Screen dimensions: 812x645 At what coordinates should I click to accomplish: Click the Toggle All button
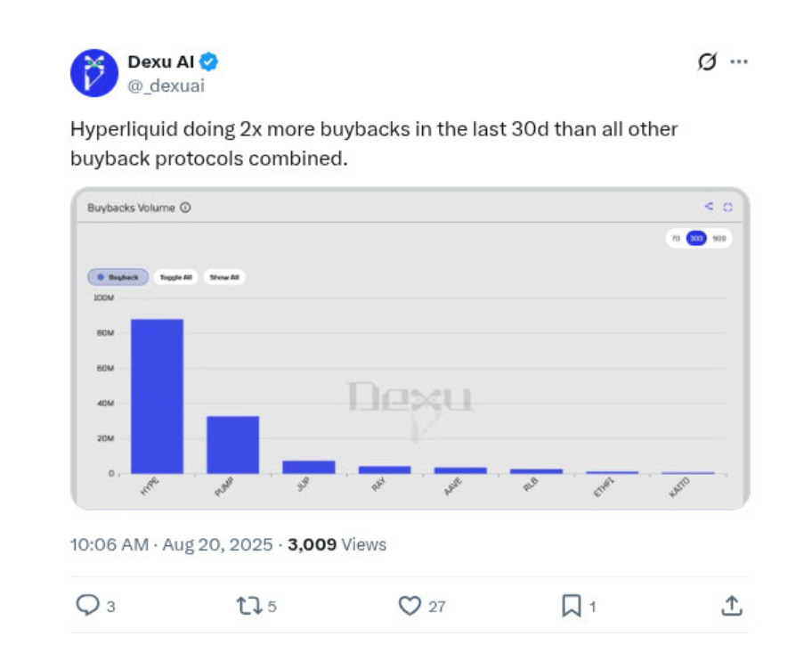[175, 277]
